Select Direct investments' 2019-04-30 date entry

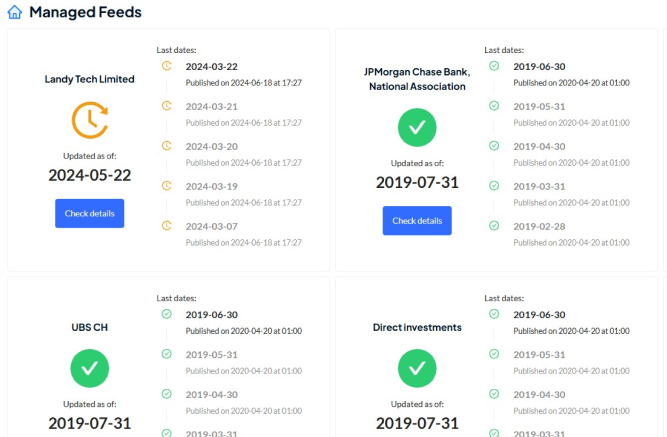[x=539, y=395]
